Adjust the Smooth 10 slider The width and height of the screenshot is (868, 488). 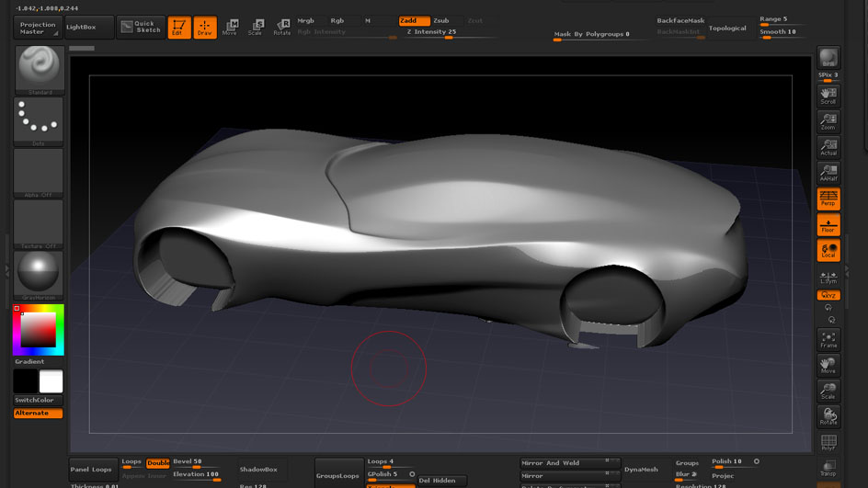click(x=782, y=33)
